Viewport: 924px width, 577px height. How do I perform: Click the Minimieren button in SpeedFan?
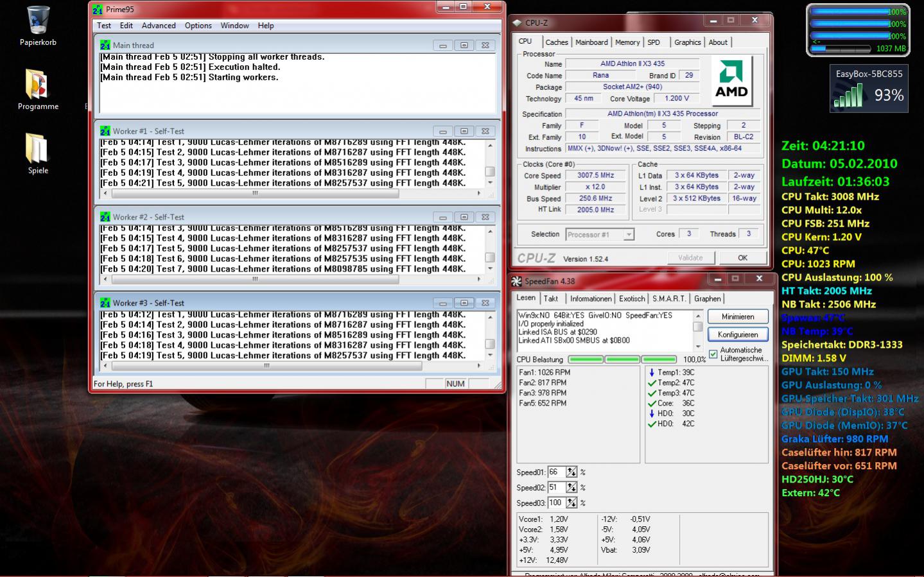click(x=738, y=316)
